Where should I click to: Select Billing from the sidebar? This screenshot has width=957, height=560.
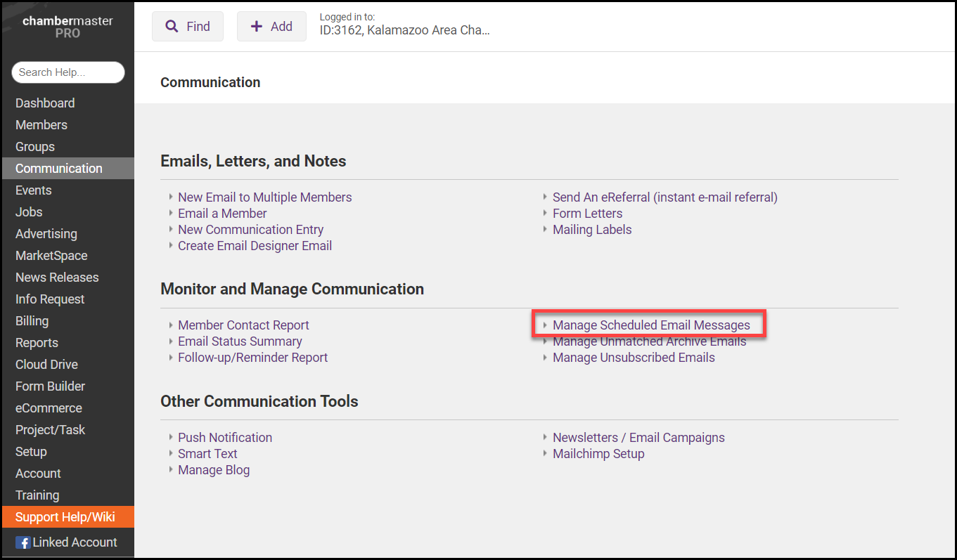click(x=32, y=321)
